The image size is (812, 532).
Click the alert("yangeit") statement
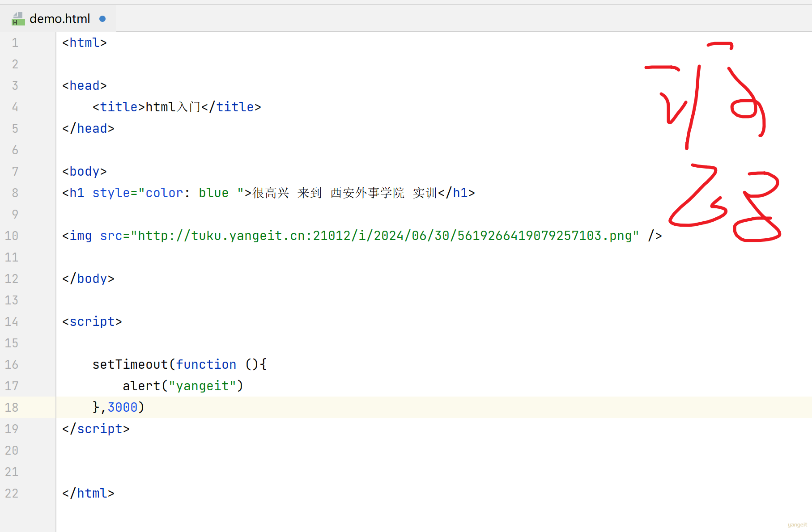coord(183,386)
